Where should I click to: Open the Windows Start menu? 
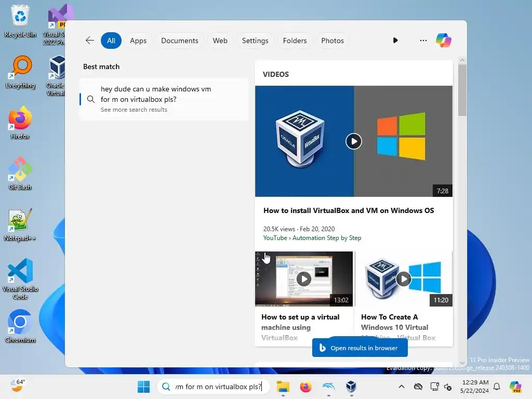(143, 387)
